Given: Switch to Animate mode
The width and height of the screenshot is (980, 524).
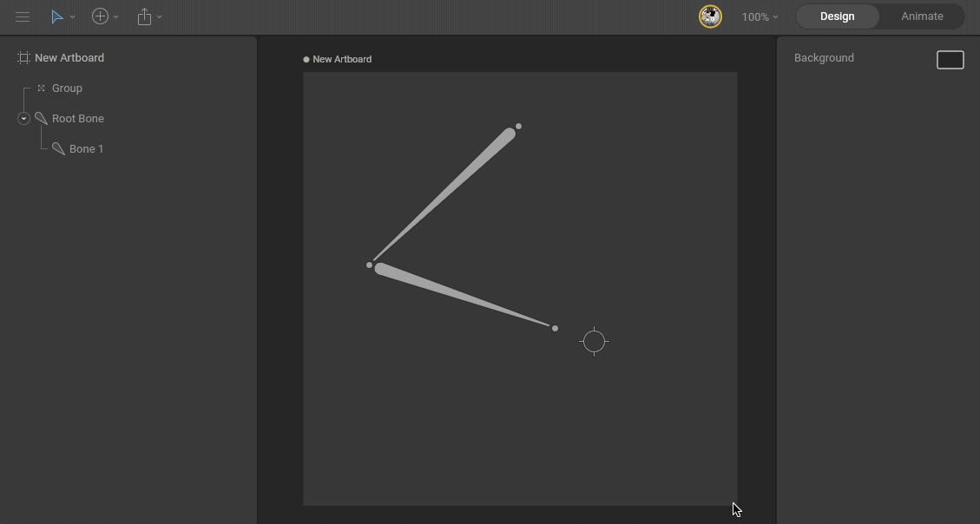Looking at the screenshot, I should (x=922, y=16).
